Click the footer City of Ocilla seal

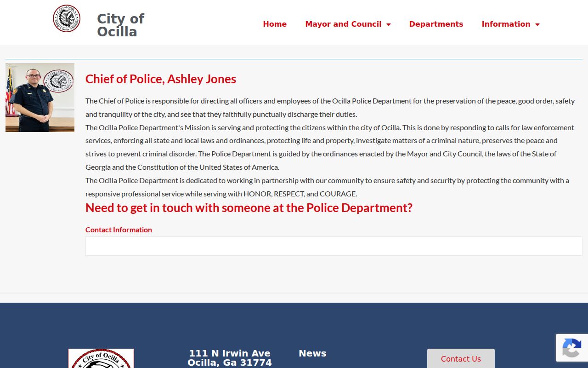pyautogui.click(x=101, y=358)
